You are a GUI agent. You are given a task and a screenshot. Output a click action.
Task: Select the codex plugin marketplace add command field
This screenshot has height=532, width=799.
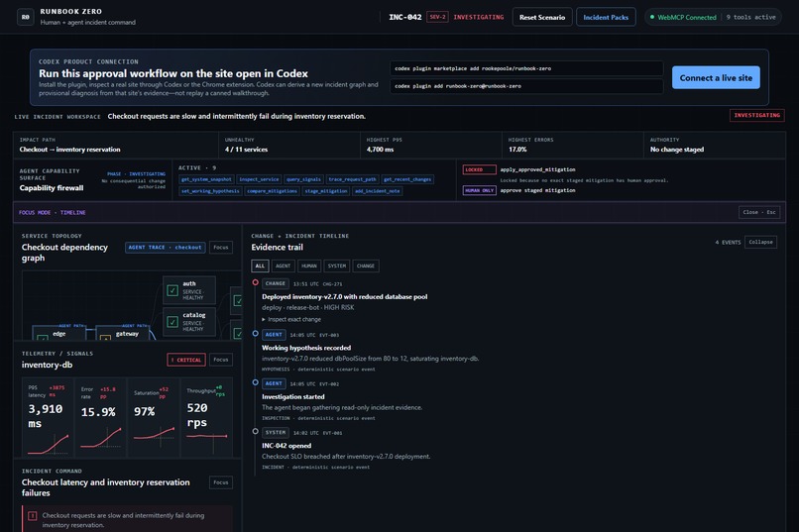pyautogui.click(x=527, y=68)
